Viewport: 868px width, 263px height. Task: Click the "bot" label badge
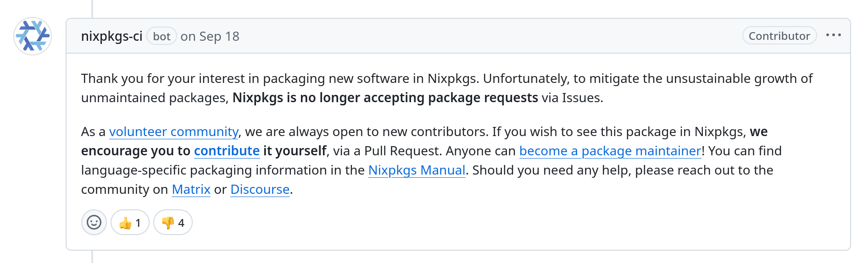pyautogui.click(x=161, y=36)
